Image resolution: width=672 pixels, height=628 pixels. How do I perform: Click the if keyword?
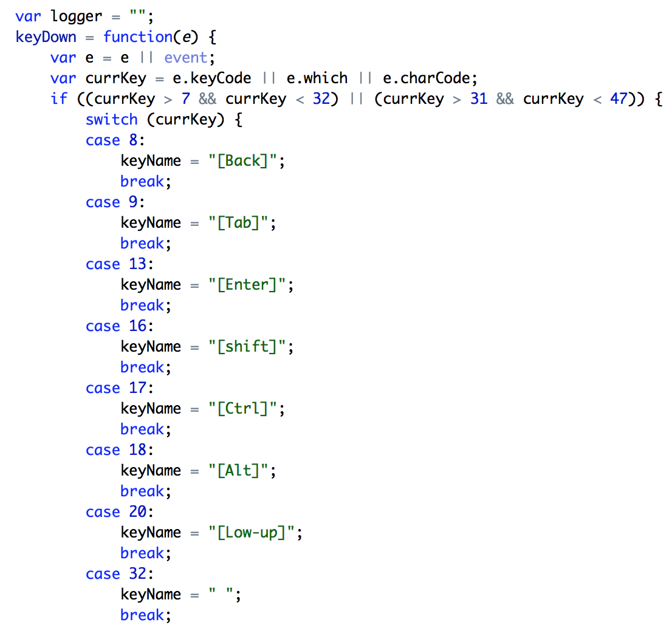coord(58,98)
